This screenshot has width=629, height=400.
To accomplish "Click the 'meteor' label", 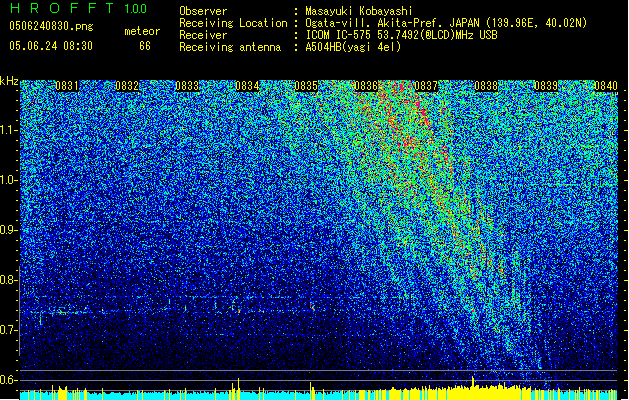I will pyautogui.click(x=142, y=31).
